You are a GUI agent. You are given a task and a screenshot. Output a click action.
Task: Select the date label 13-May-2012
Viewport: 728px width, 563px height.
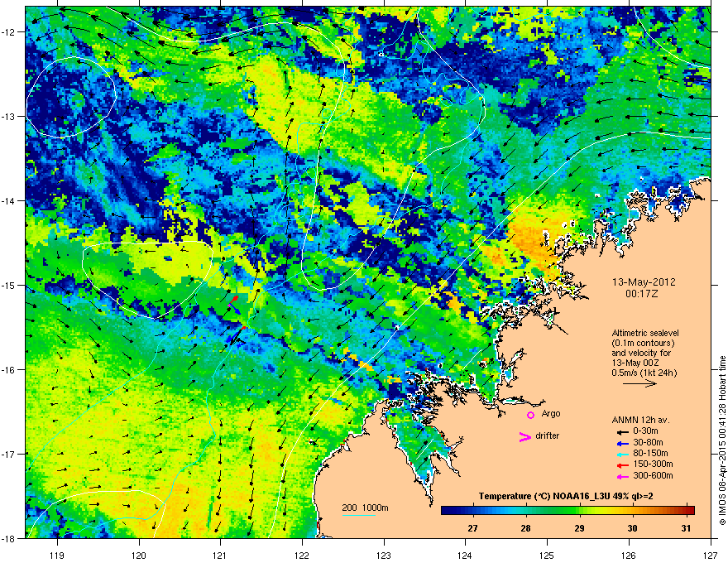click(x=644, y=282)
